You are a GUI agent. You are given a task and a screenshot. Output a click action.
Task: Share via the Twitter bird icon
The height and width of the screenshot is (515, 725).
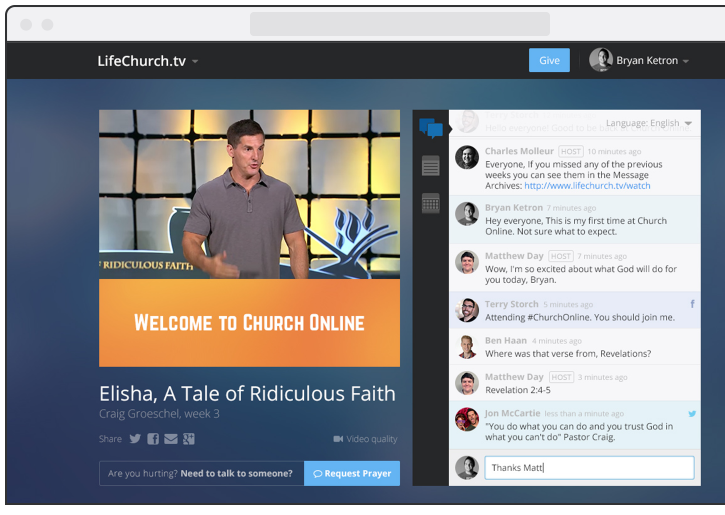[135, 439]
